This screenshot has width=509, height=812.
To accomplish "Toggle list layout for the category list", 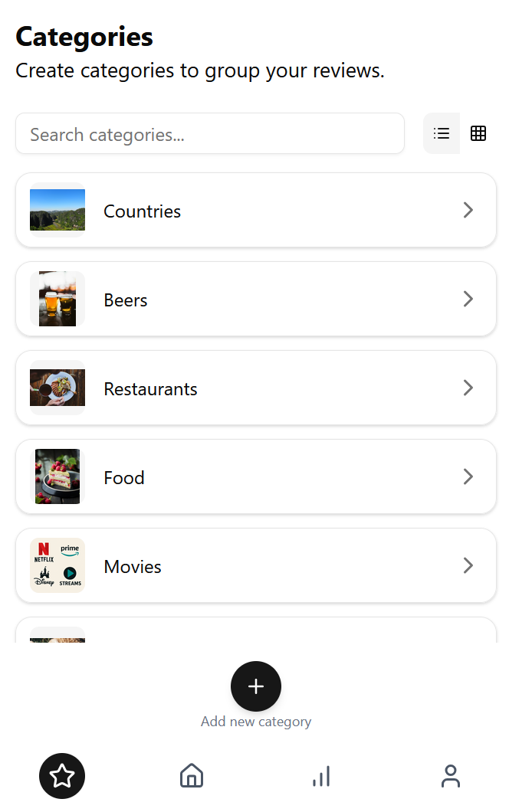I will tap(442, 133).
